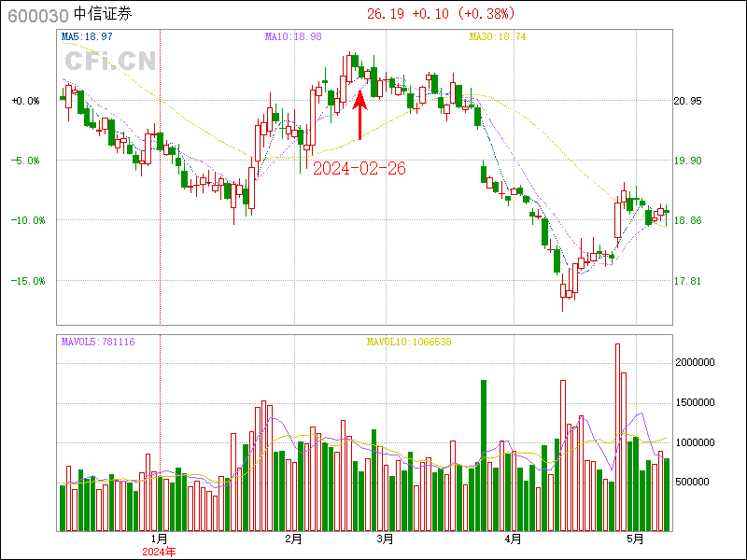747x560 pixels.
Task: Click the MAVOL10 volume indicator label
Action: point(408,343)
